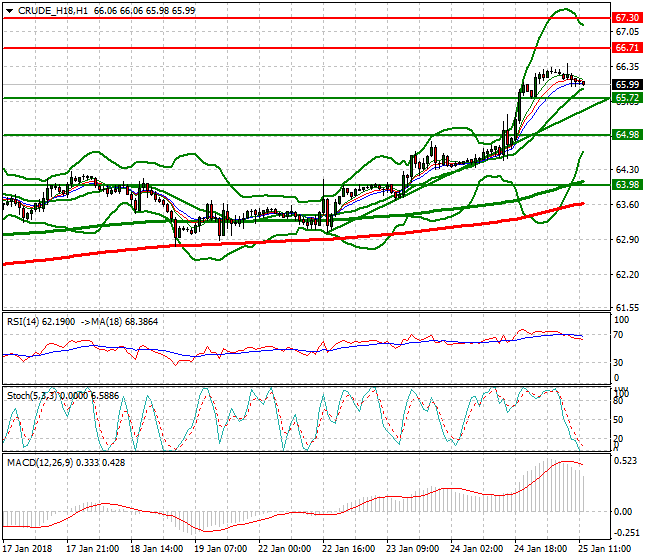Click the CRUDE_H18,H1 chart title
650x560 pixels.
(x=53, y=11)
